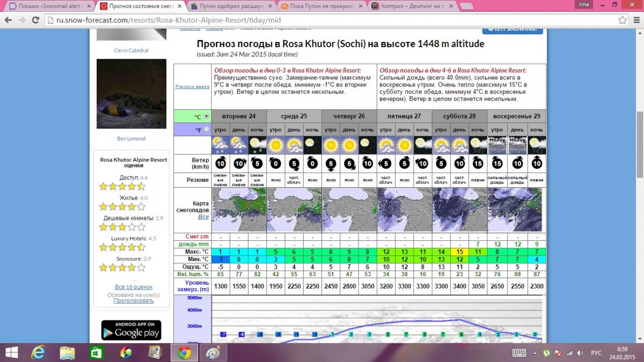Click the rain icon for воскресенье ночь
The width and height of the screenshot is (644, 362).
coord(537,145)
